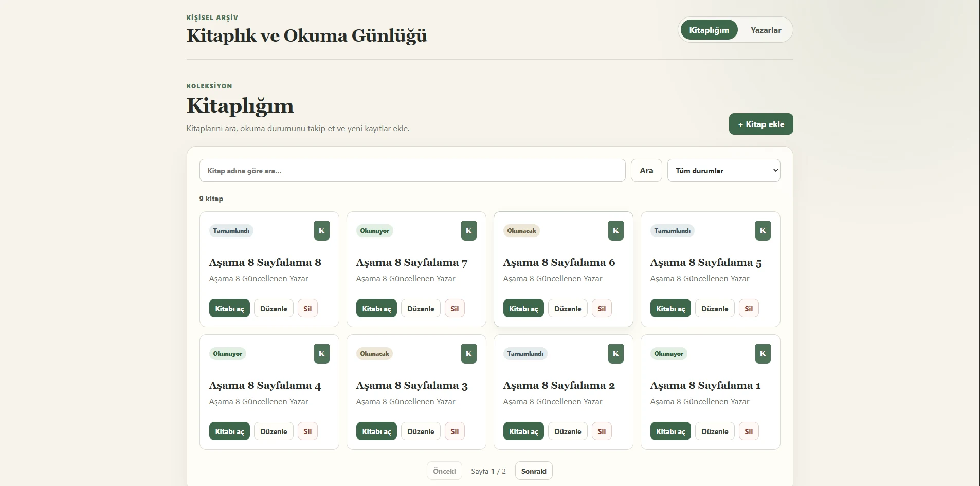Open the book Aşama 8 Sayfalama 8

click(229, 309)
